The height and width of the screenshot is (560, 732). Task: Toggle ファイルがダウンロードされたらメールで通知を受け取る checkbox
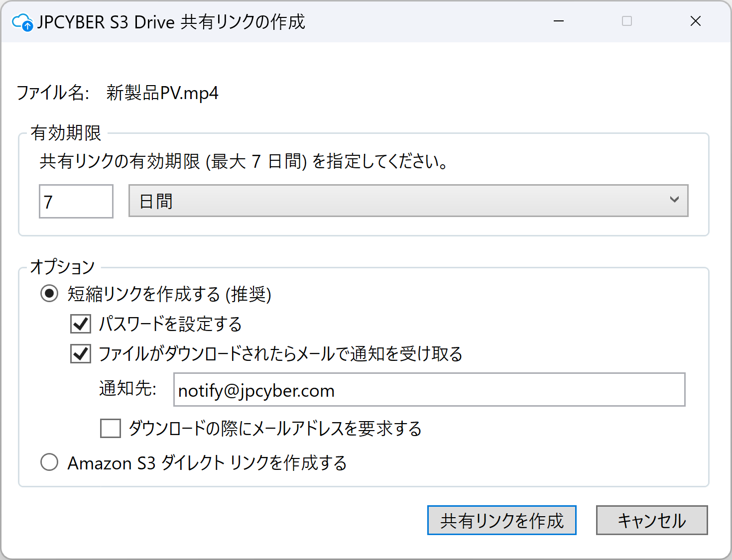pos(81,354)
